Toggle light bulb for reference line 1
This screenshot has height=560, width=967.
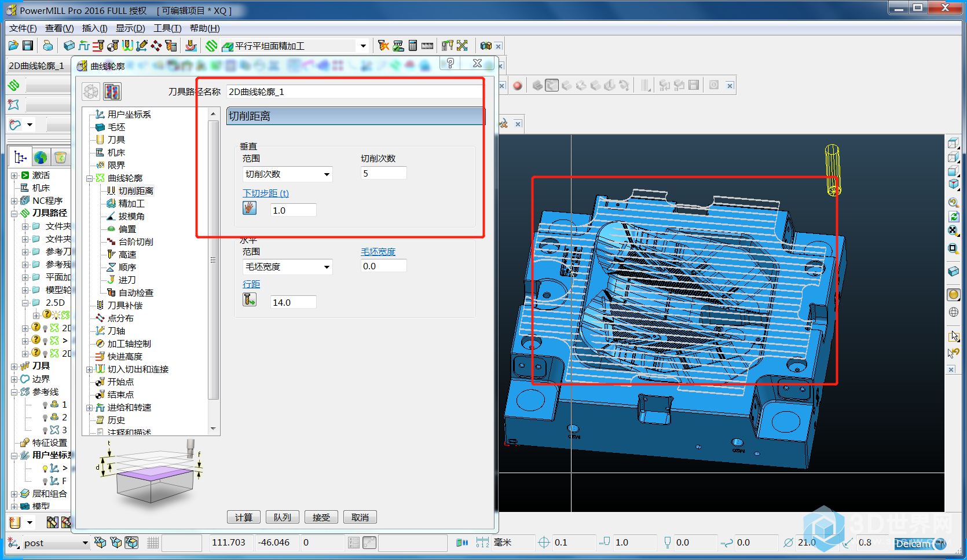click(x=45, y=405)
